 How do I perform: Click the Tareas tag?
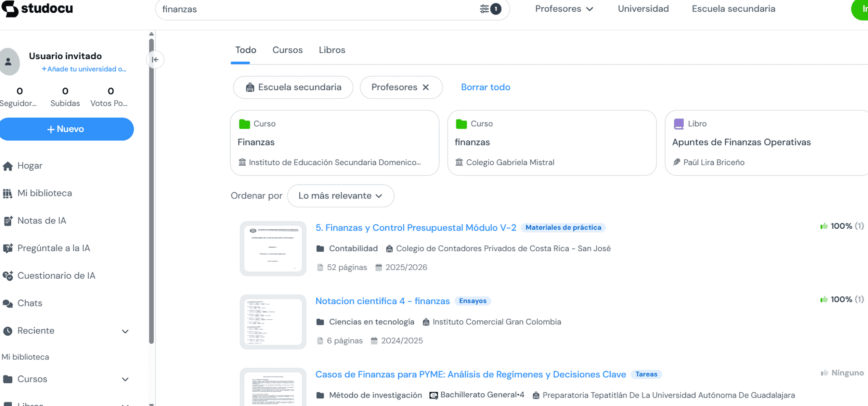[x=646, y=374]
